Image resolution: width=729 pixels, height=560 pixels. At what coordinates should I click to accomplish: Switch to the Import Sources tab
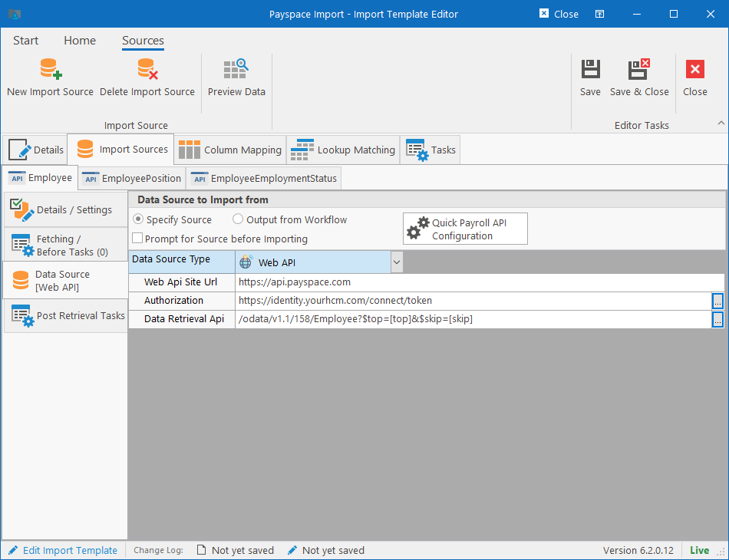coord(121,149)
